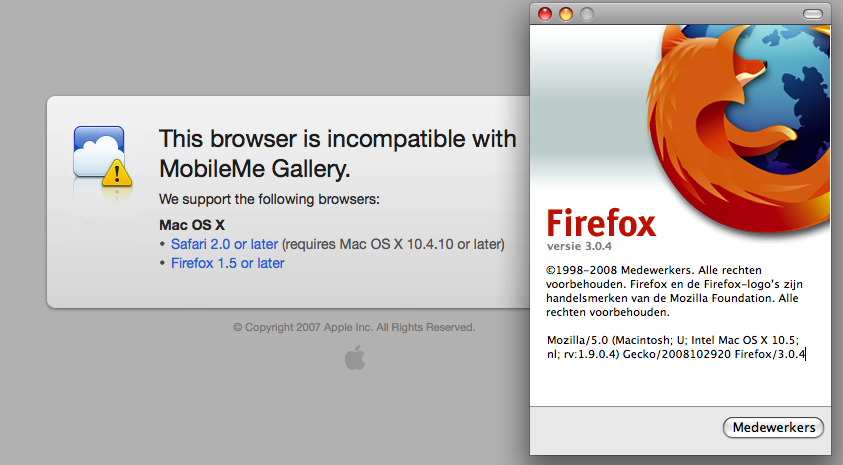Click the 'versie 3.0.4' text
The width and height of the screenshot is (843, 465).
point(579,246)
